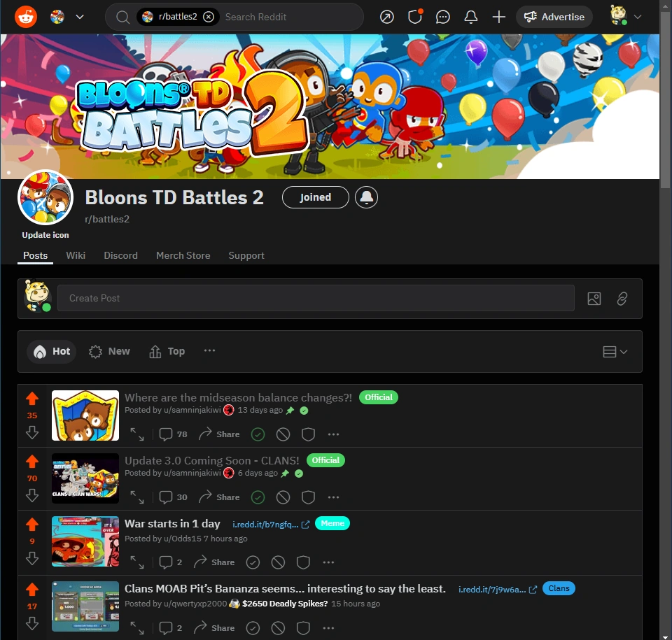Viewport: 672px width, 640px height.
Task: Click approved checkmark on Update 3.0 post
Action: pos(258,497)
